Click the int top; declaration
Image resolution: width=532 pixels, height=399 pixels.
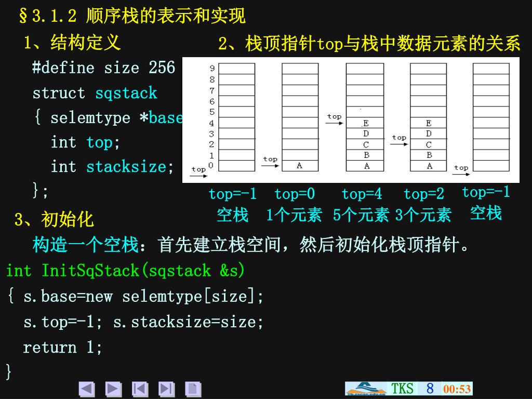pyautogui.click(x=85, y=142)
